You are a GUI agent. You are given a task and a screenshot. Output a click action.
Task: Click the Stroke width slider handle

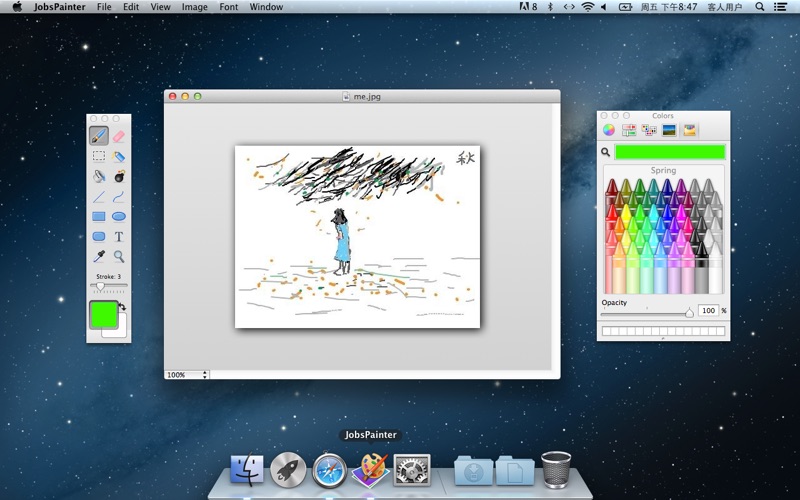click(x=101, y=286)
